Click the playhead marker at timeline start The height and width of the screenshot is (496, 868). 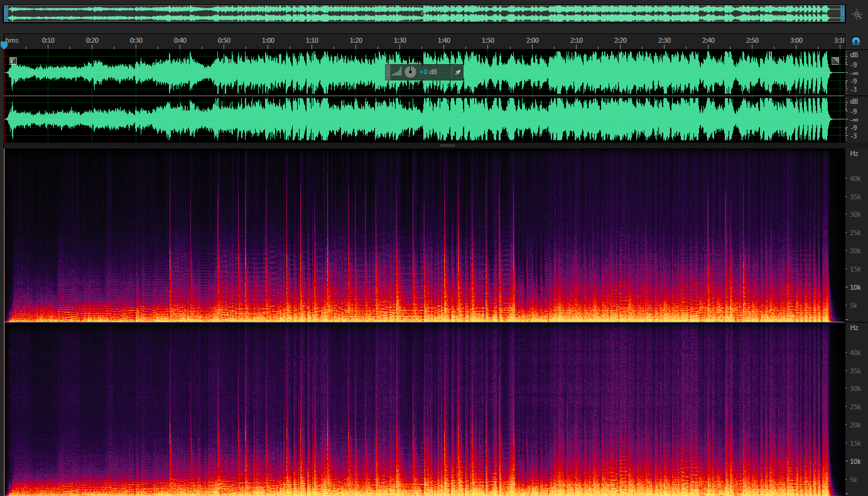[x=5, y=45]
